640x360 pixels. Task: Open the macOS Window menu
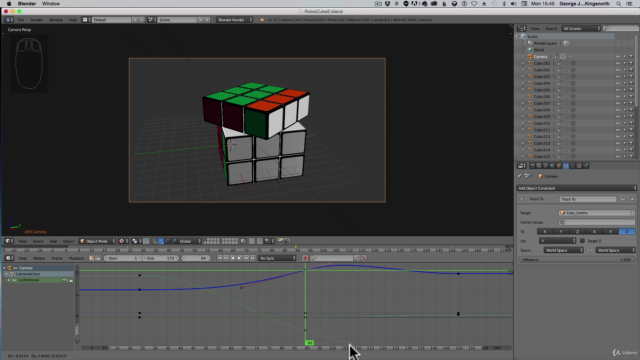(51, 4)
